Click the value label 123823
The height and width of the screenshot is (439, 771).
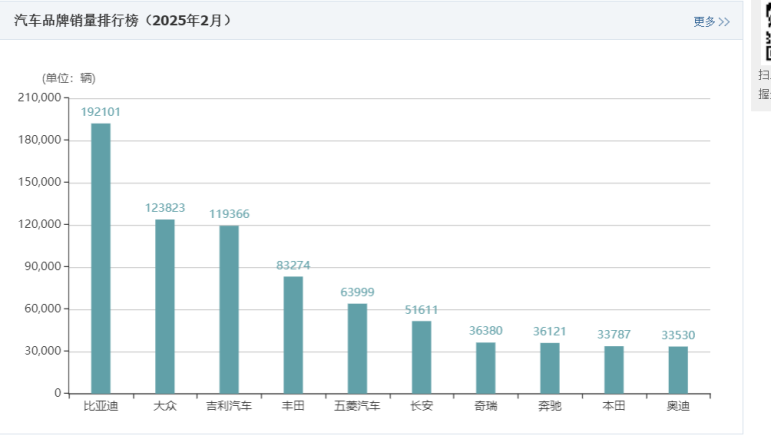(165, 208)
